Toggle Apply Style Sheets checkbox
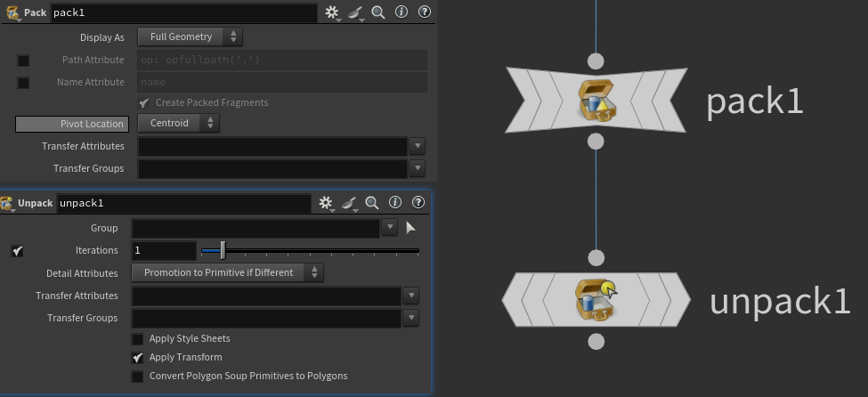The height and width of the screenshot is (397, 868). pyautogui.click(x=137, y=339)
